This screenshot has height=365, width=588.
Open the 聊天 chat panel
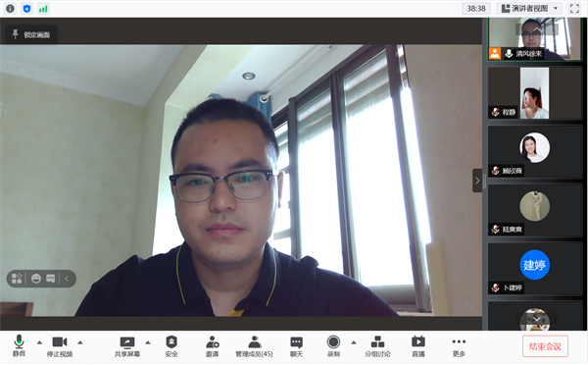tap(296, 345)
